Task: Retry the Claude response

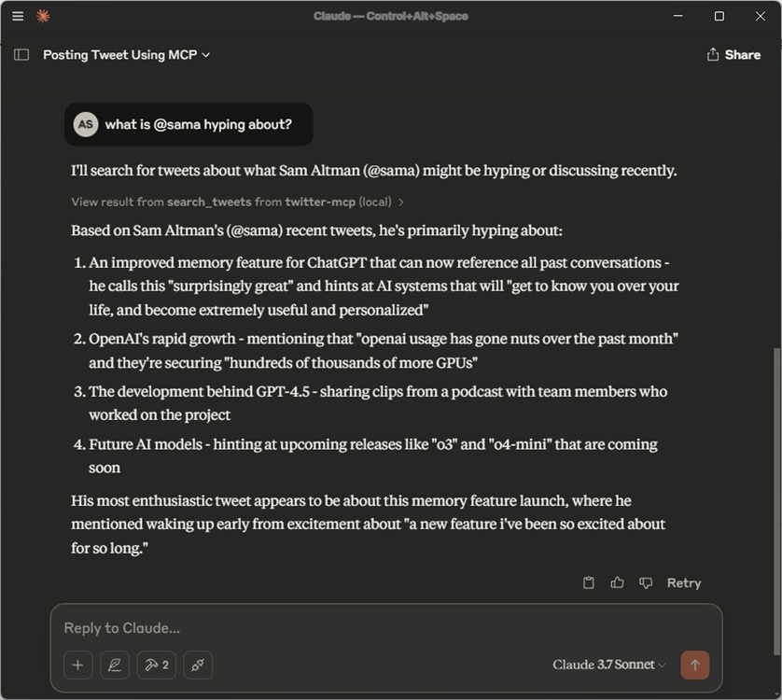Action: tap(683, 582)
